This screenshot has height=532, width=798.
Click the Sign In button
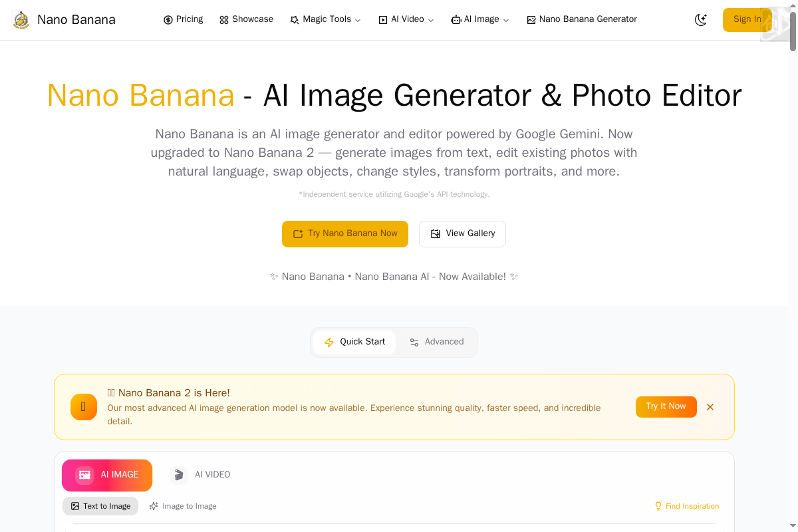747,20
